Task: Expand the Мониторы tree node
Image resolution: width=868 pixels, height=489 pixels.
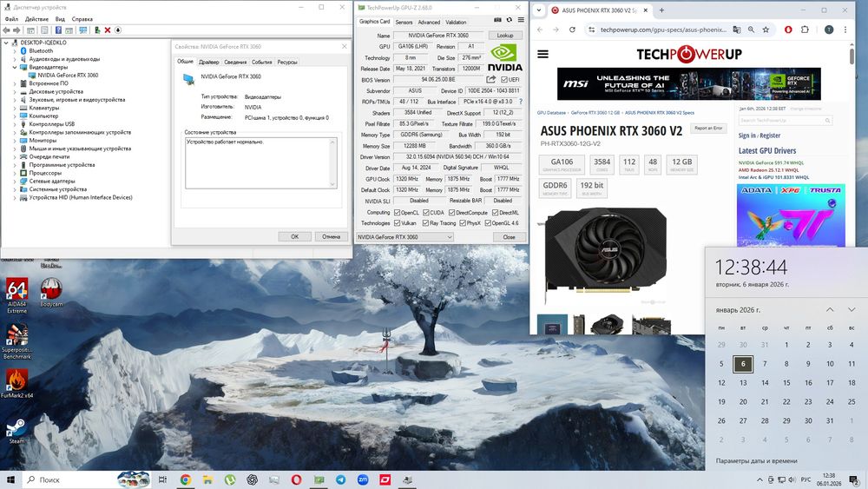Action: (15, 141)
